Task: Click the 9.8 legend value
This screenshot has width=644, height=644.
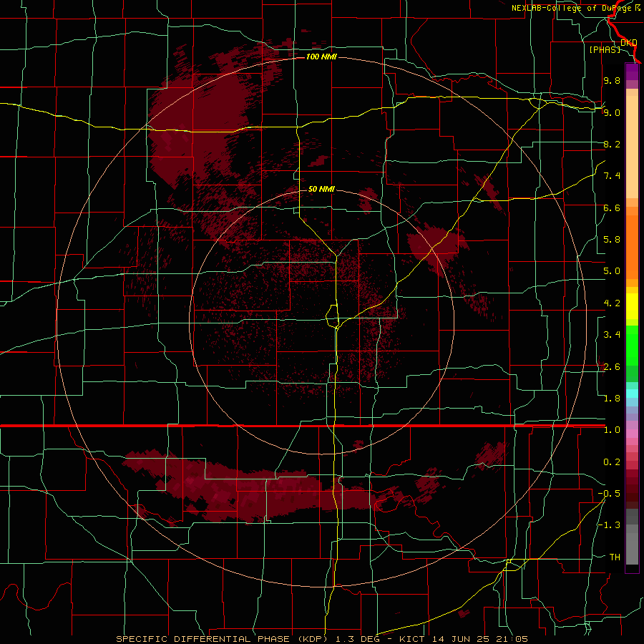Action: [612, 80]
